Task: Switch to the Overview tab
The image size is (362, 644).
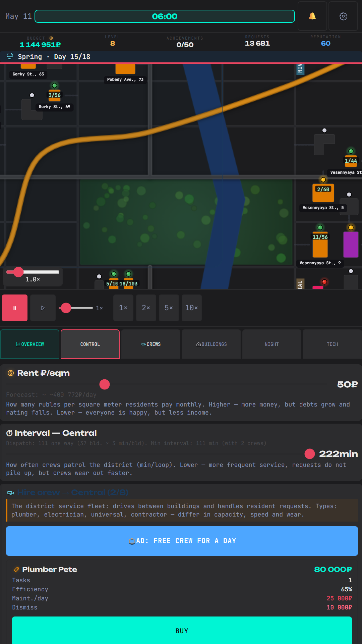Action: [x=30, y=344]
